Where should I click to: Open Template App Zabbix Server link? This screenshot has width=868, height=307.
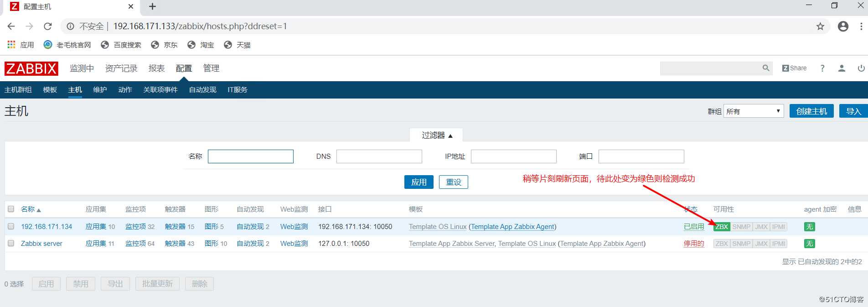click(451, 244)
